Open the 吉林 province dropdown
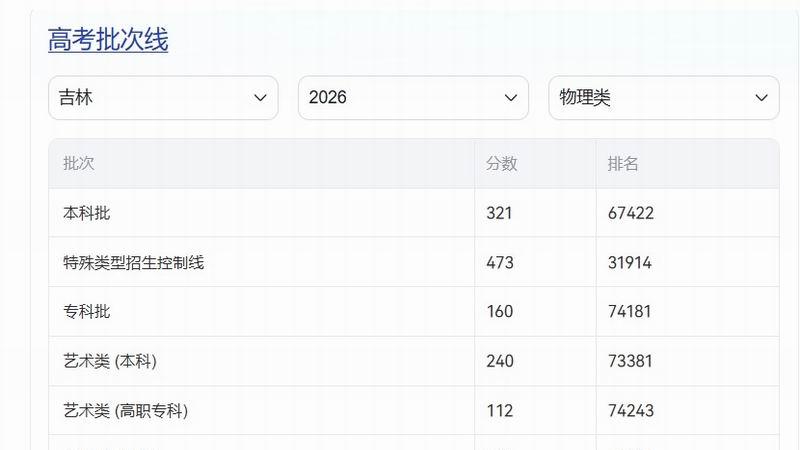800x450 pixels. click(x=163, y=97)
